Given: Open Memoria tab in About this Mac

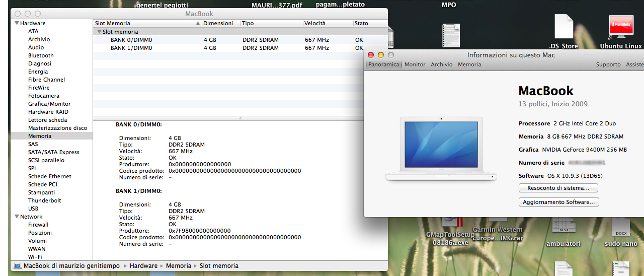Looking at the screenshot, I should tap(469, 64).
